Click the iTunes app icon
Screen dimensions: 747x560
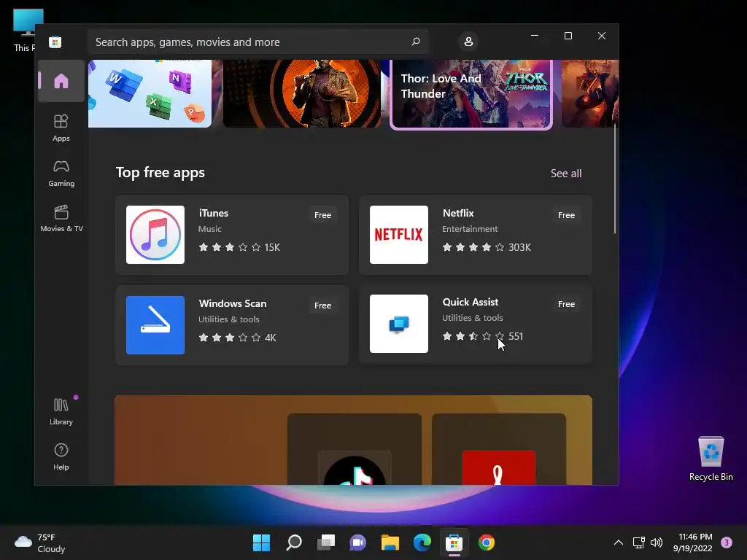point(155,235)
